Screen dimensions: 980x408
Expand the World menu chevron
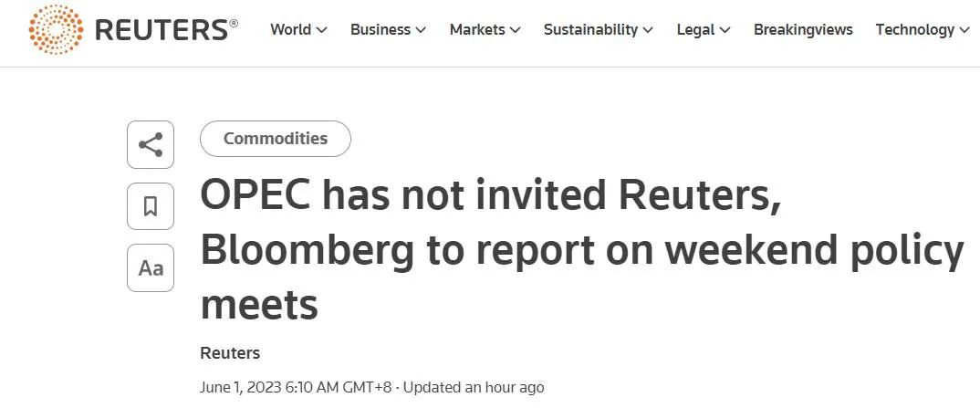322,30
